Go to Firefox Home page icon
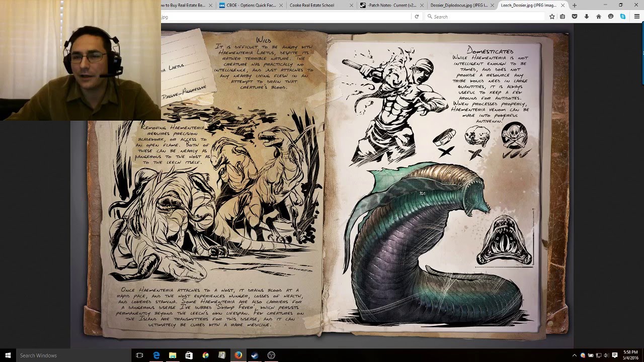The image size is (644, 362). [599, 17]
